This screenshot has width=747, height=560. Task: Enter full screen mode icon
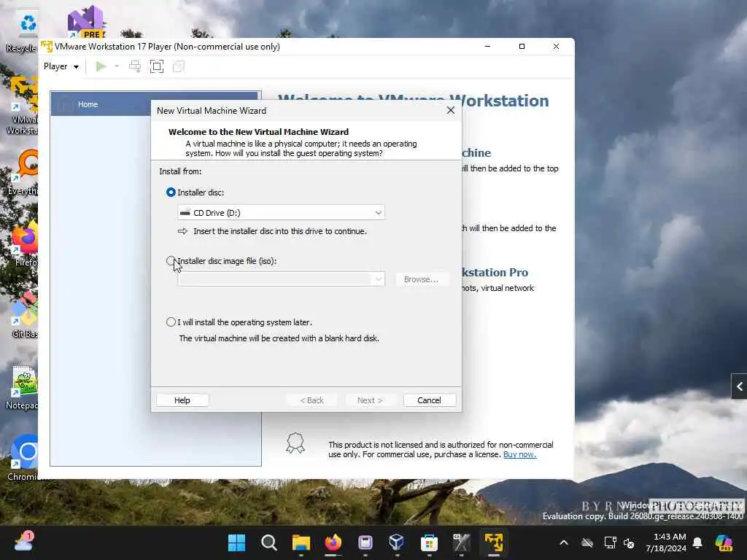[157, 66]
